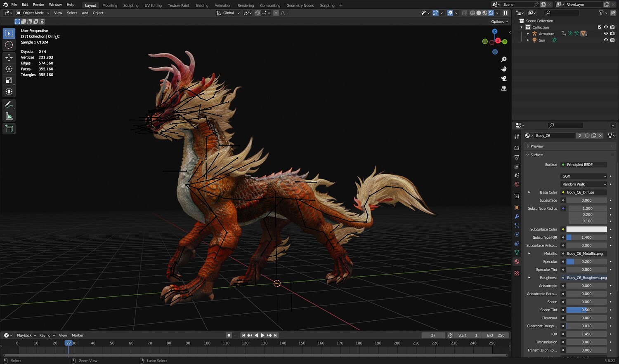Click the Toggle camera view icon

(x=504, y=79)
